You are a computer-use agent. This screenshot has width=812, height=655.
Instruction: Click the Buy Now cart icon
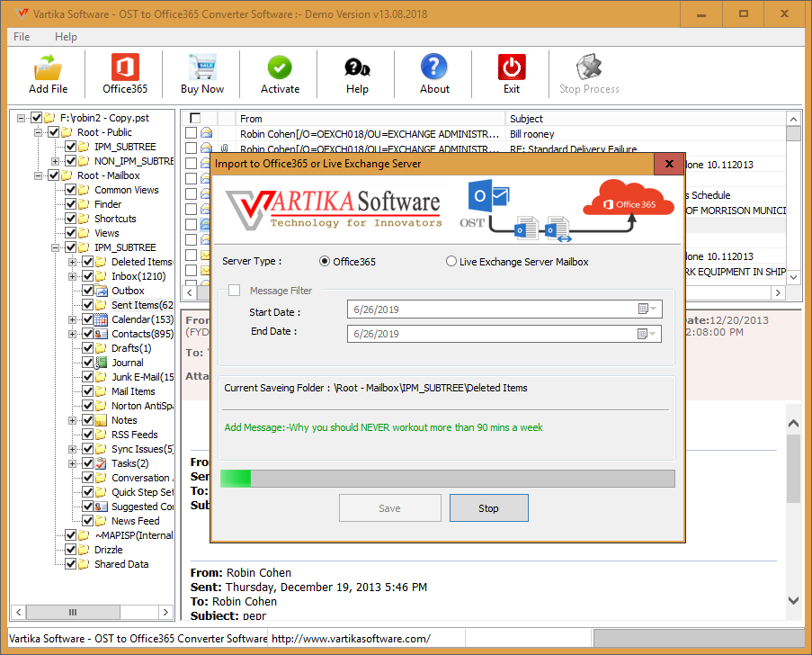pos(202,67)
